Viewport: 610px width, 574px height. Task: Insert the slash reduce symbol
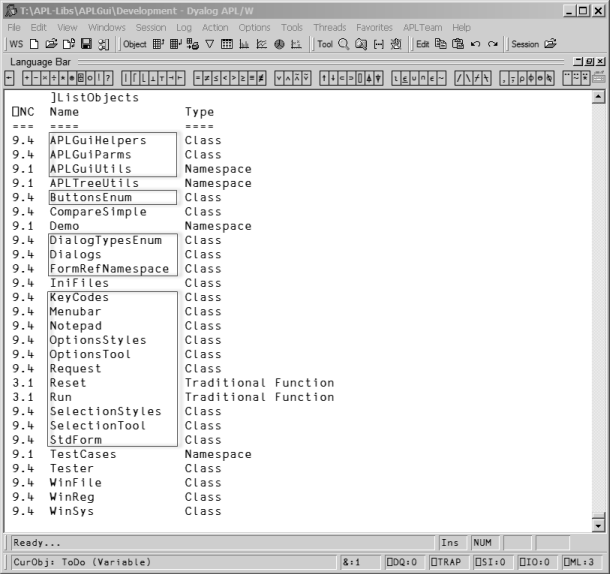tap(459, 79)
